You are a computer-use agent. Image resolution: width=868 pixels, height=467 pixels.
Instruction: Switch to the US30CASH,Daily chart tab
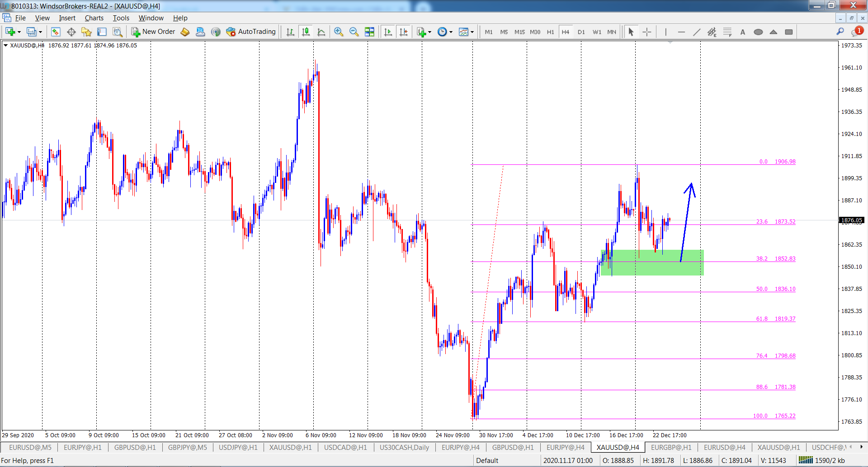[404, 447]
